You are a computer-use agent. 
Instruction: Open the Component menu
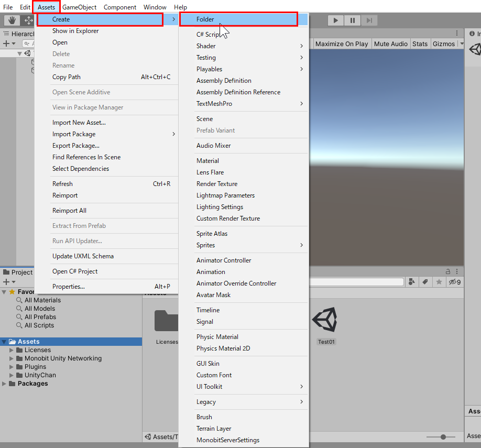click(x=119, y=7)
